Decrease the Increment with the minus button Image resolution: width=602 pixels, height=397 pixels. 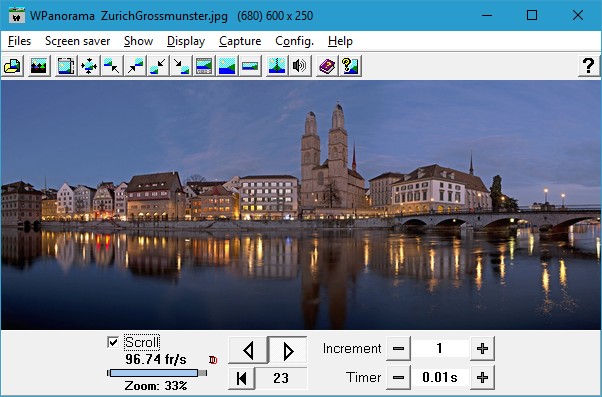point(398,349)
